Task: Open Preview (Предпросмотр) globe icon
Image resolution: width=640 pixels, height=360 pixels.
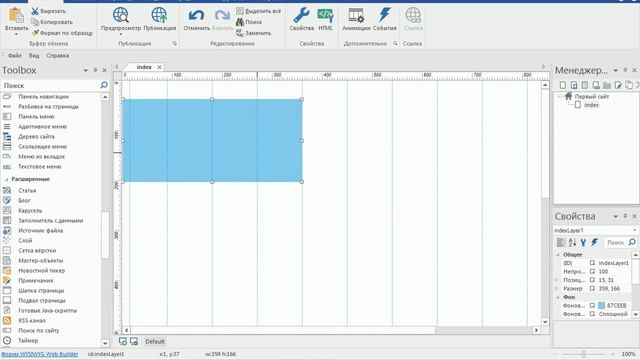Action: pyautogui.click(x=121, y=16)
